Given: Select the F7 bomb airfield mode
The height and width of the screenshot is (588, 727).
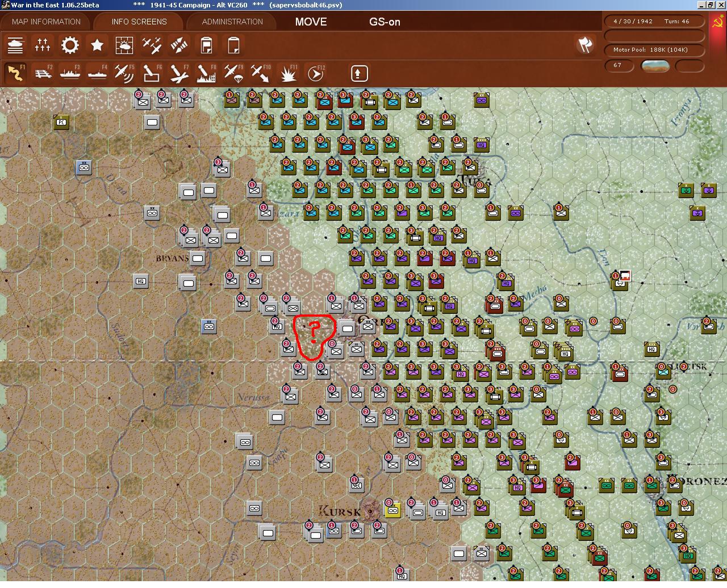Looking at the screenshot, I should [179, 73].
